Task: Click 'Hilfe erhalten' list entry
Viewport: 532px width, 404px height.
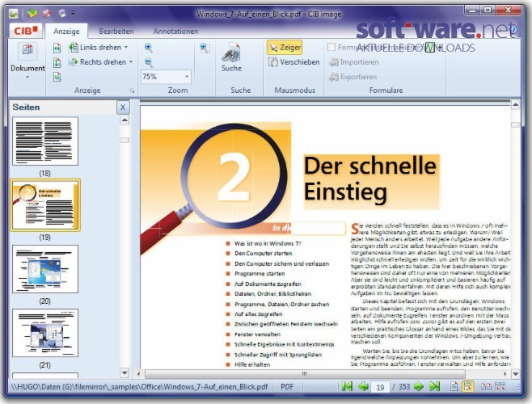Action: [252, 364]
